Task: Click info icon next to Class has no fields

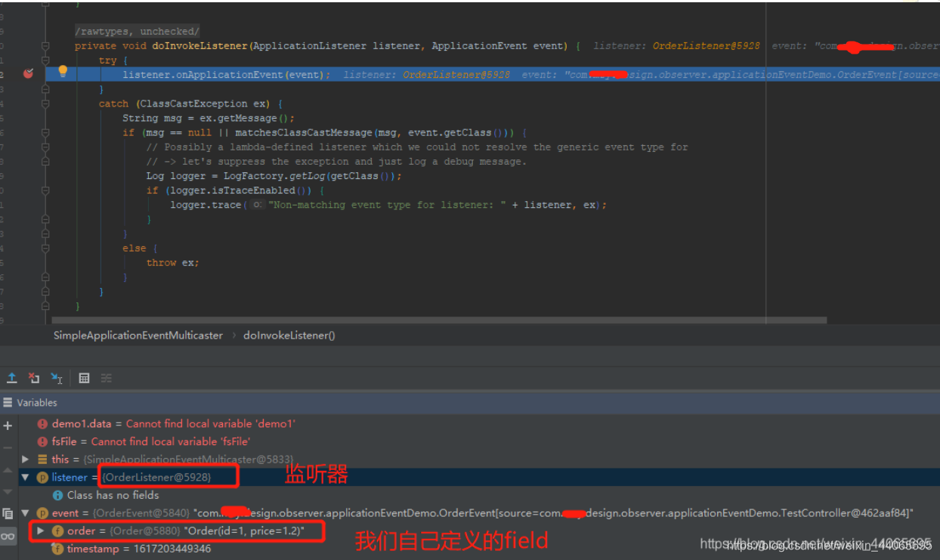Action: [57, 495]
